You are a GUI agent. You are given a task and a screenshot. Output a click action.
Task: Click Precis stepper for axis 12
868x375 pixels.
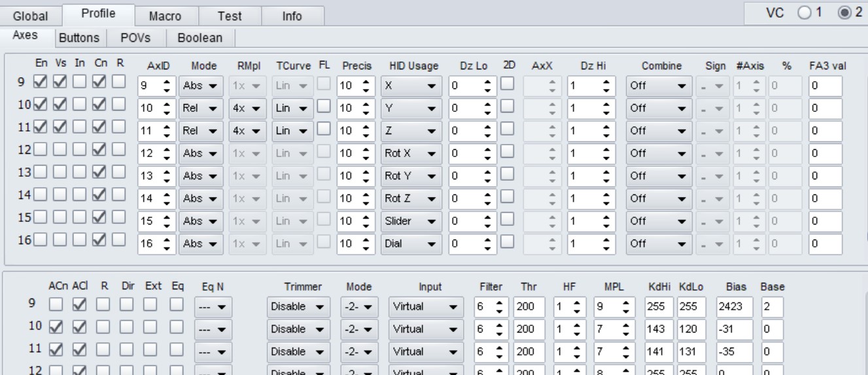pyautogui.click(x=368, y=153)
